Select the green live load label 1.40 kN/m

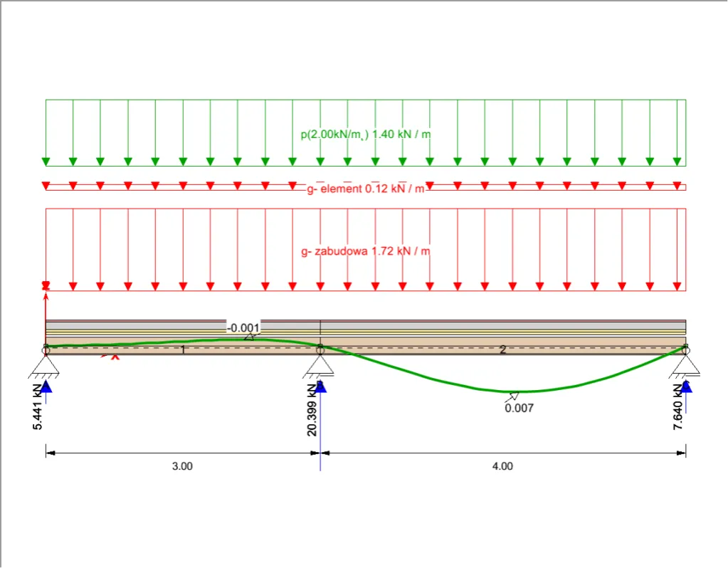[366, 135]
